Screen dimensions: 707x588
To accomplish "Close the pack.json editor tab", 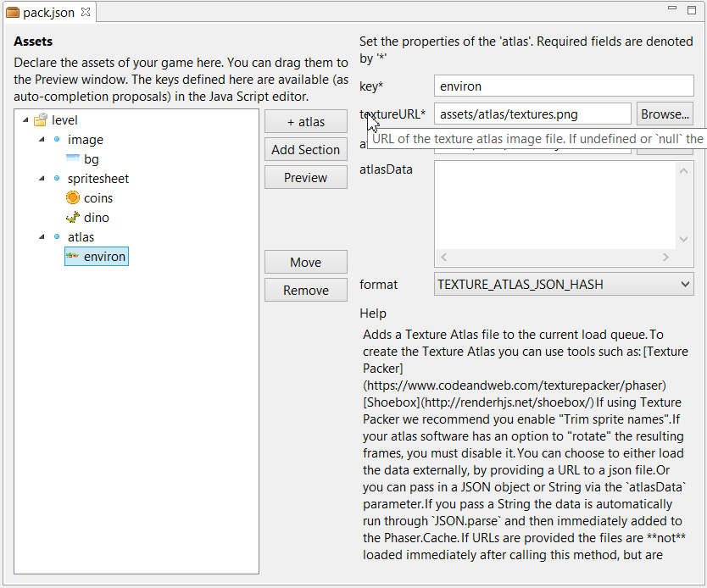I will pos(86,12).
